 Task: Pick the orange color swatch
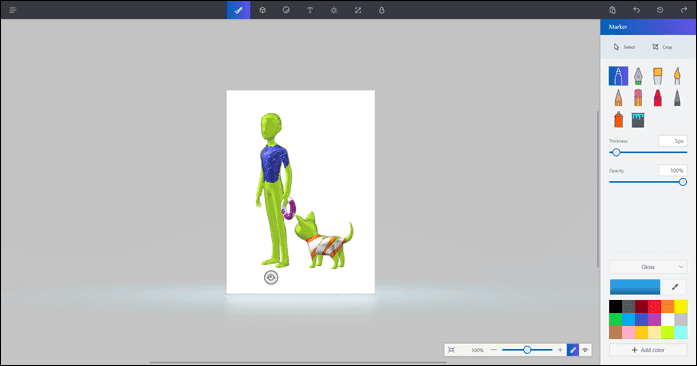(668, 306)
